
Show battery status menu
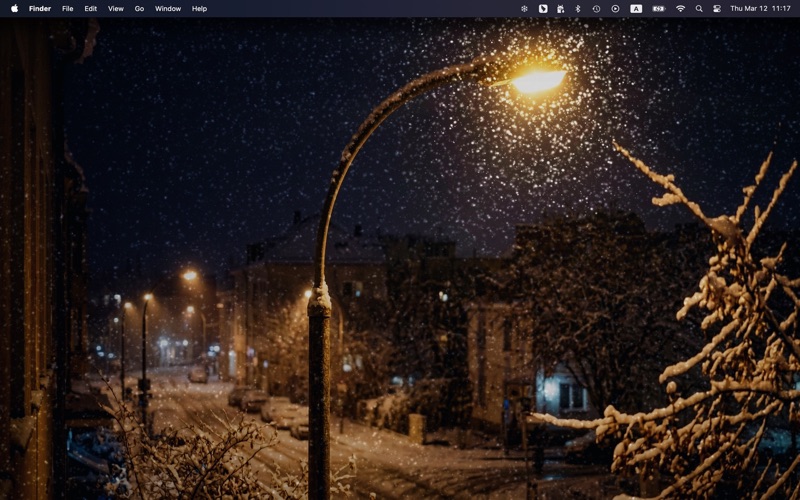click(x=658, y=8)
